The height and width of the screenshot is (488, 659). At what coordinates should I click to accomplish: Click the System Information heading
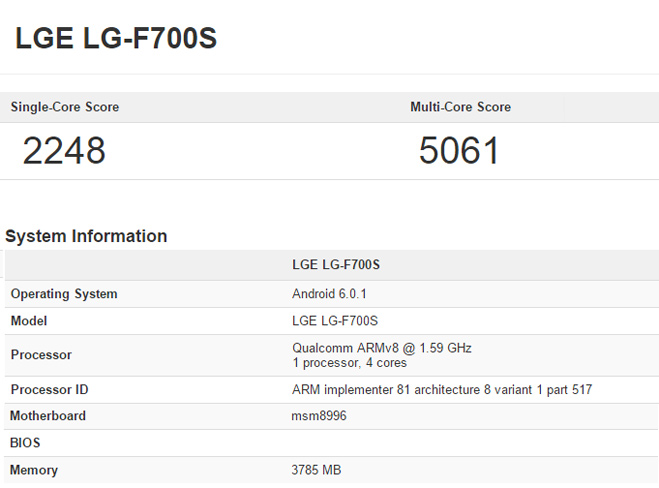[86, 236]
